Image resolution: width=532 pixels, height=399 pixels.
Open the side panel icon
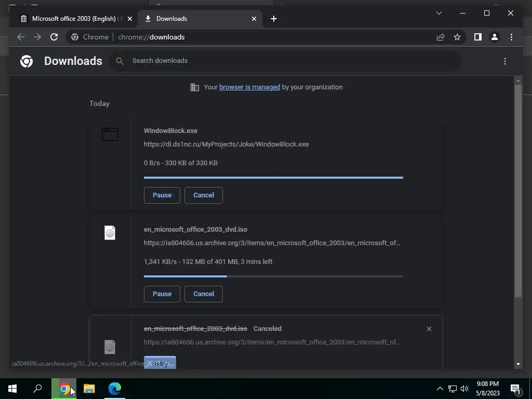click(478, 37)
